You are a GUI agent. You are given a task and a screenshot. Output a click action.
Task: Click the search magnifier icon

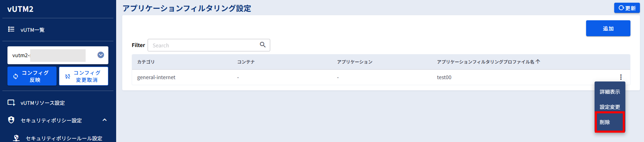coord(262,45)
